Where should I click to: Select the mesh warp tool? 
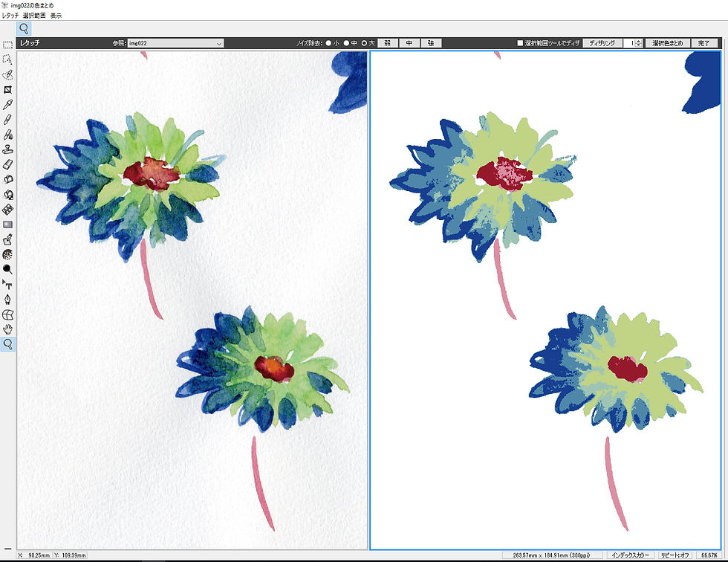pos(7,314)
